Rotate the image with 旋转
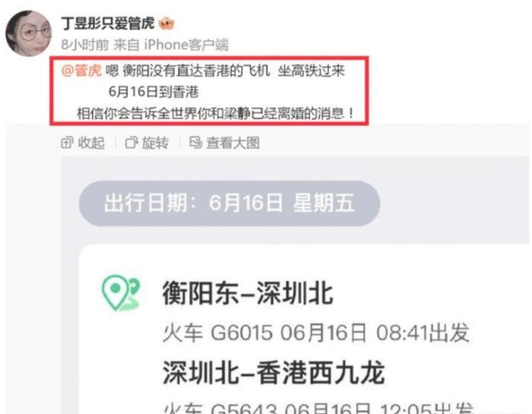 click(x=147, y=143)
